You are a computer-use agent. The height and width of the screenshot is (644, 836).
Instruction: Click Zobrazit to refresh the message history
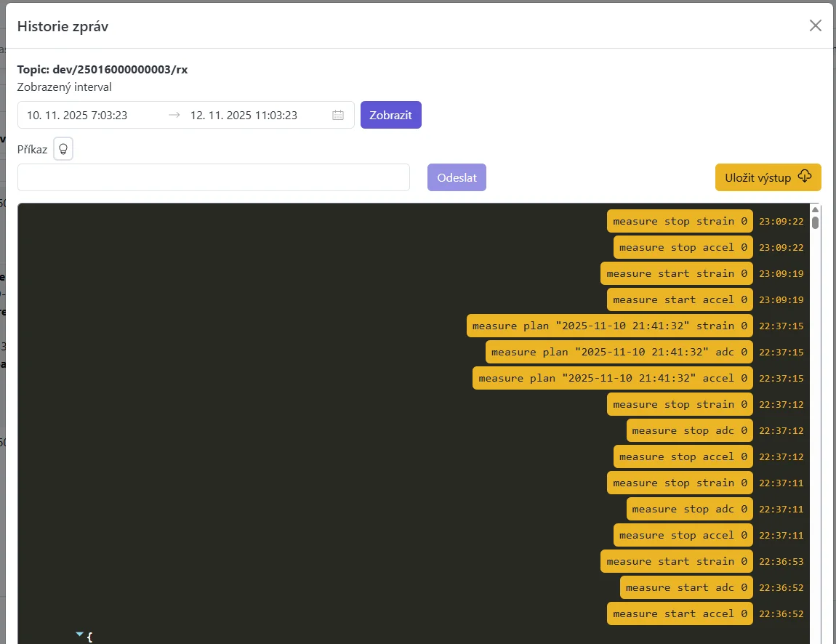(390, 114)
